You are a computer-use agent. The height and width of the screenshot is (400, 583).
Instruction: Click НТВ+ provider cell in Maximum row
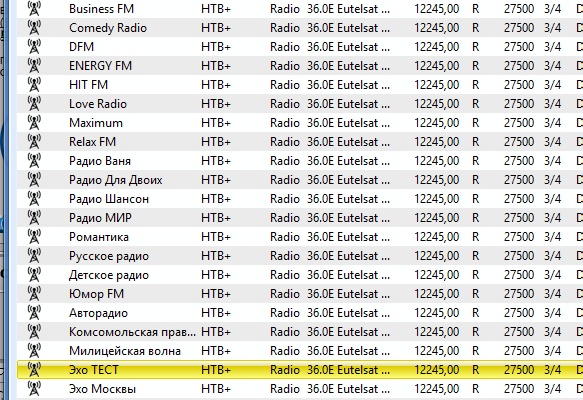pos(216,123)
